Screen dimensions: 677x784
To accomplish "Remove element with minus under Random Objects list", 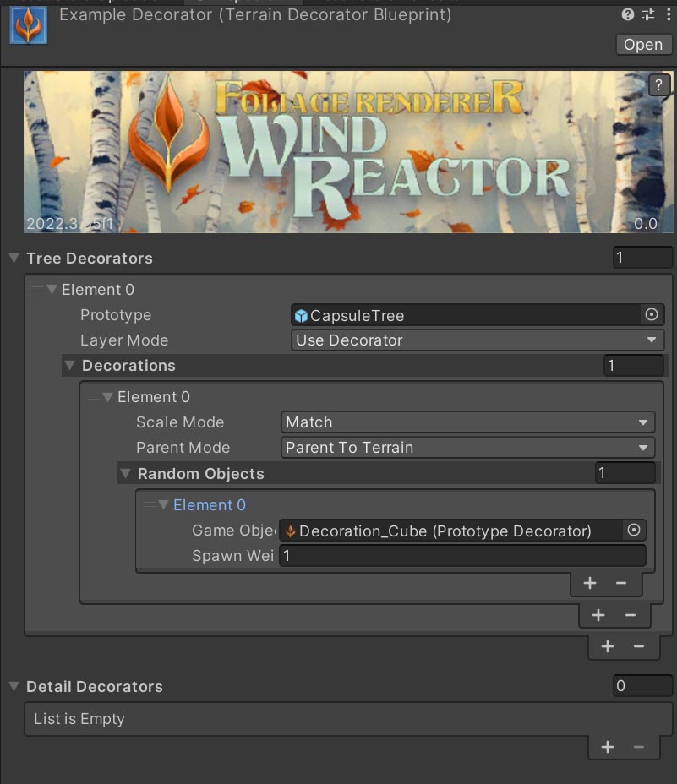I will 621,583.
